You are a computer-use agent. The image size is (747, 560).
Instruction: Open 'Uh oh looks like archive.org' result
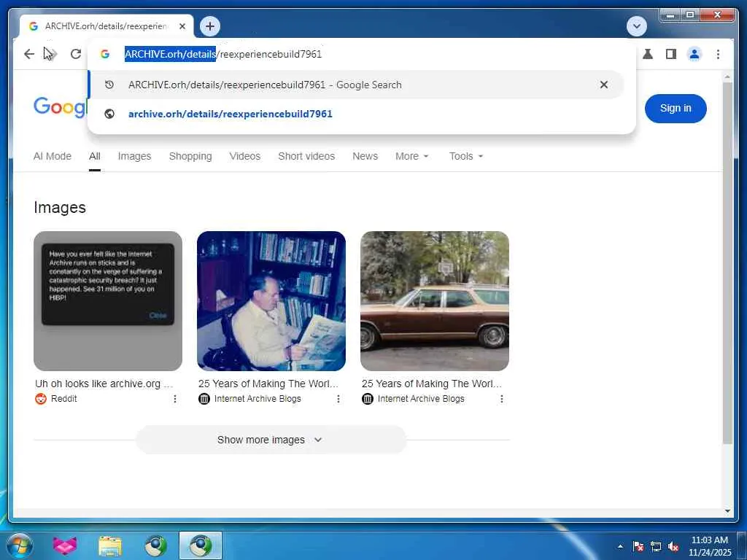click(104, 384)
